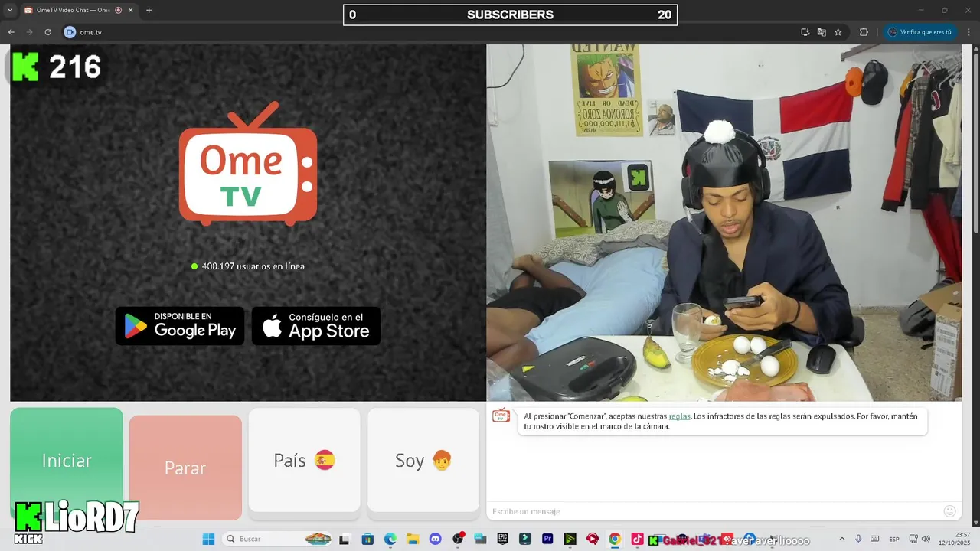The width and height of the screenshot is (980, 551).
Task: Click the microphone tray icon
Action: click(x=858, y=539)
